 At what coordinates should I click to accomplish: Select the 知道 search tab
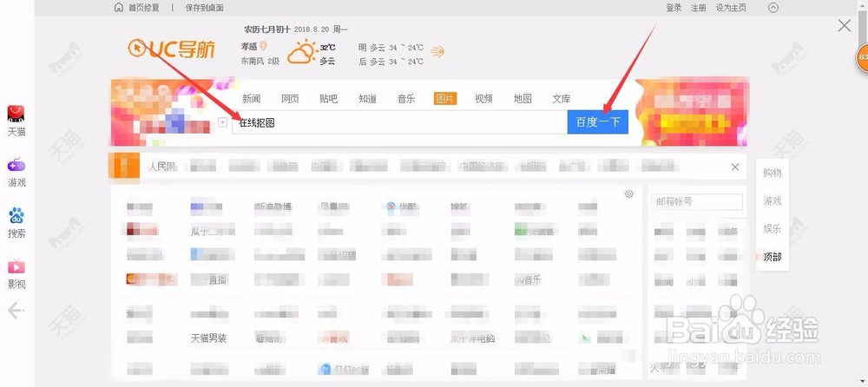(x=367, y=99)
